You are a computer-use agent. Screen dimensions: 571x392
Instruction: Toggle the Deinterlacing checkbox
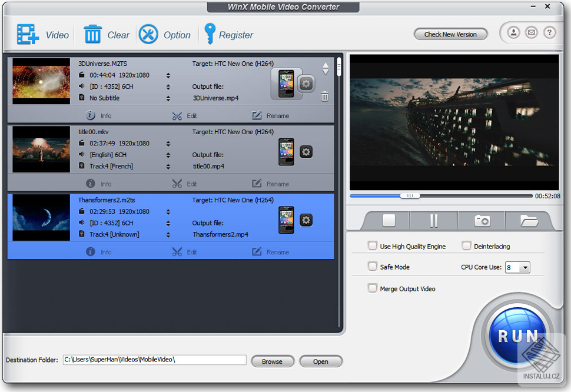(467, 245)
